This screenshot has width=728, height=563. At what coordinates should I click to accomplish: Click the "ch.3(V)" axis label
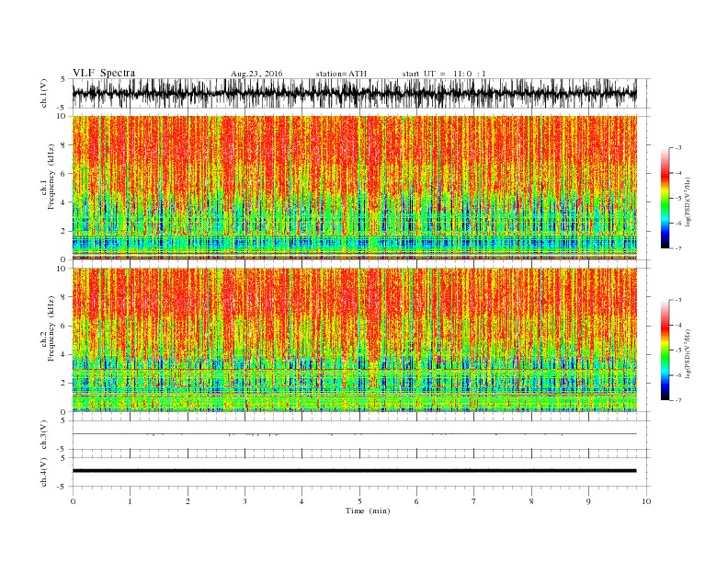tap(44, 435)
